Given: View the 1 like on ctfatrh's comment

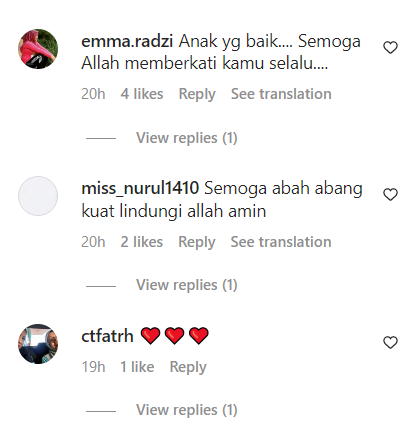Looking at the screenshot, I should [x=137, y=367].
